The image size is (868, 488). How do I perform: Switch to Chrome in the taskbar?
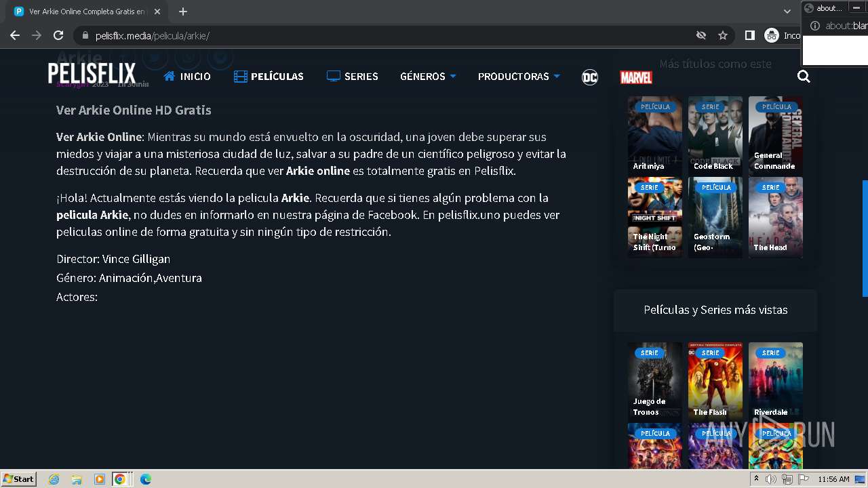(x=120, y=479)
